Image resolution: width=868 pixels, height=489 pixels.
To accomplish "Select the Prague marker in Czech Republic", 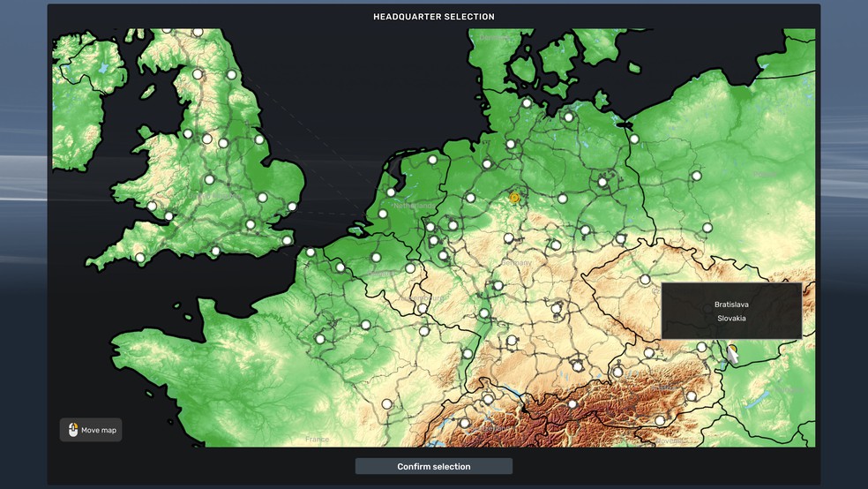I will (645, 279).
